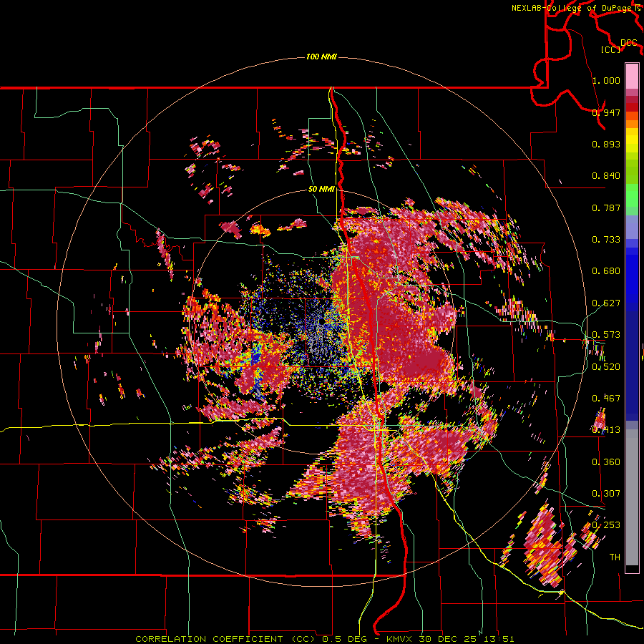644x644 pixels.
Task: Select the 0.360 legend value
Action: [x=606, y=462]
